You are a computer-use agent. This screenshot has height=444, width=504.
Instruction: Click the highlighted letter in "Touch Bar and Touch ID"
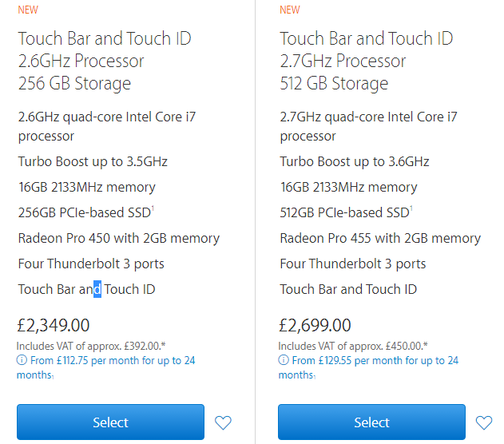coord(97,289)
